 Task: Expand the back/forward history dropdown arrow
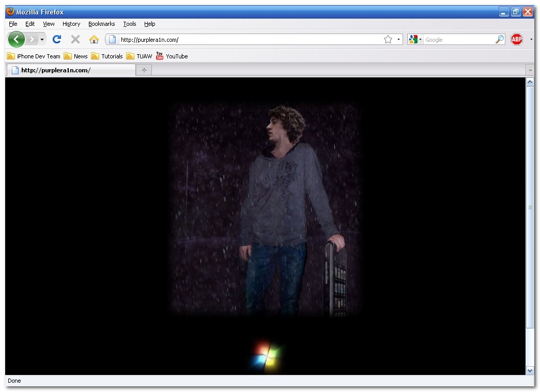point(42,40)
